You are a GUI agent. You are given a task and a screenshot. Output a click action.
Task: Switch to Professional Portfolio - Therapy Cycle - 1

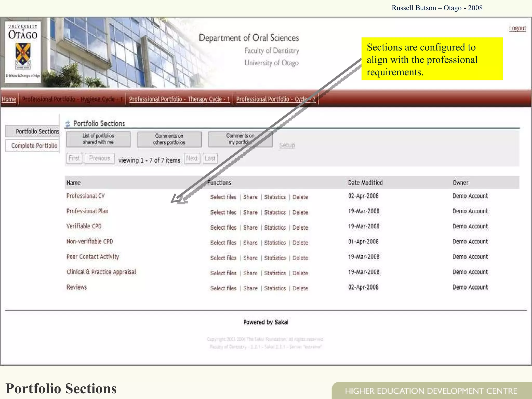click(179, 99)
